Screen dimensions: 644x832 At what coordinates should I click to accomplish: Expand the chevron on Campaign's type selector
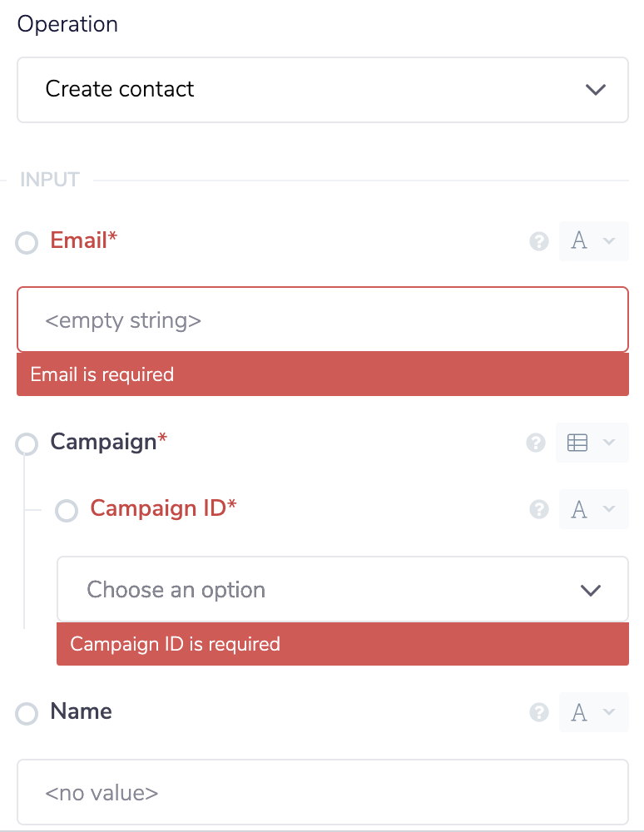click(610, 443)
